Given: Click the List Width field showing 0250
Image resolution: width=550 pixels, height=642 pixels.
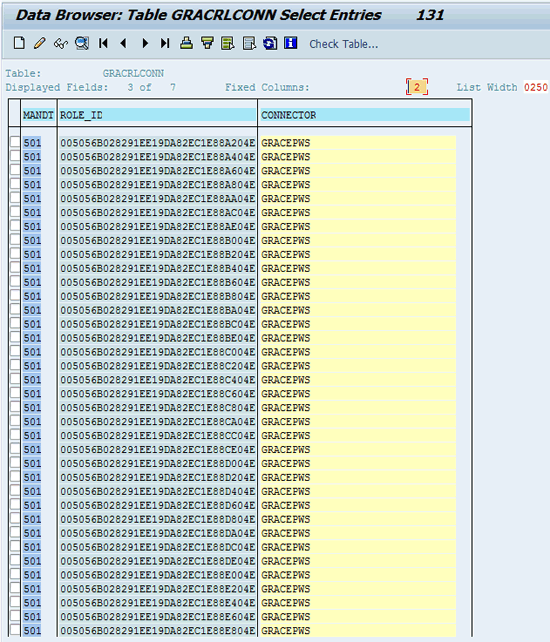Looking at the screenshot, I should tap(536, 87).
